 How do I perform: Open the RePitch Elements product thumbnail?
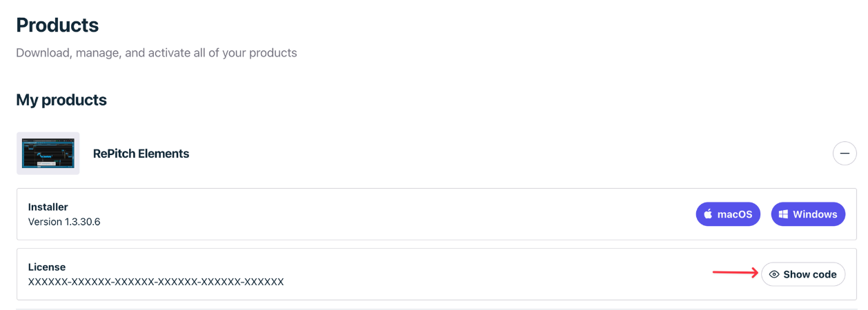coord(48,153)
